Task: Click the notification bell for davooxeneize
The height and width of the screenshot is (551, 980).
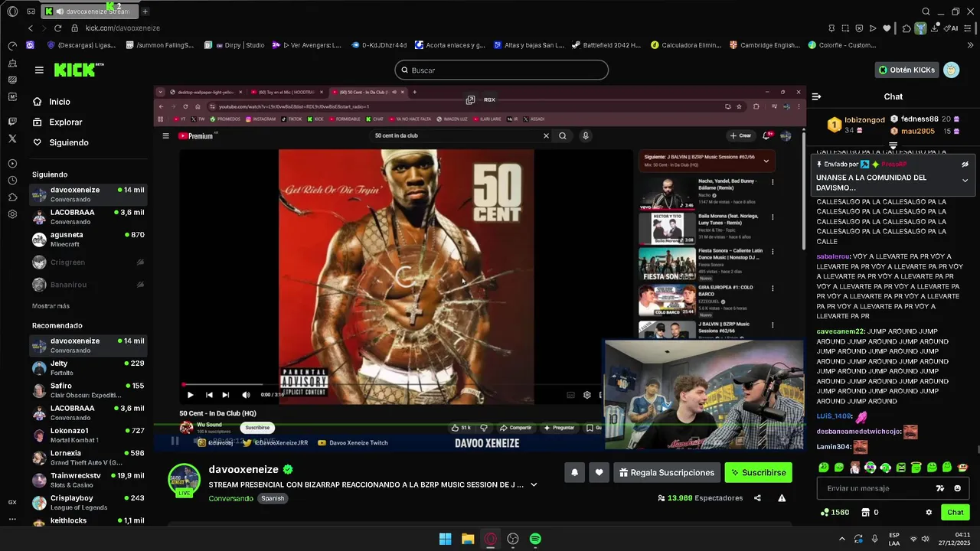Action: point(574,473)
